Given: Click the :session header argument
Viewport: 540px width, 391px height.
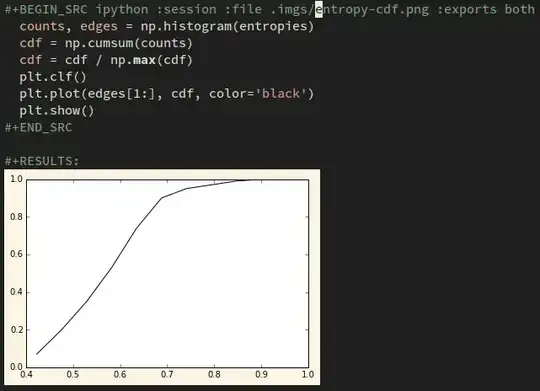Looking at the screenshot, I should [186, 9].
